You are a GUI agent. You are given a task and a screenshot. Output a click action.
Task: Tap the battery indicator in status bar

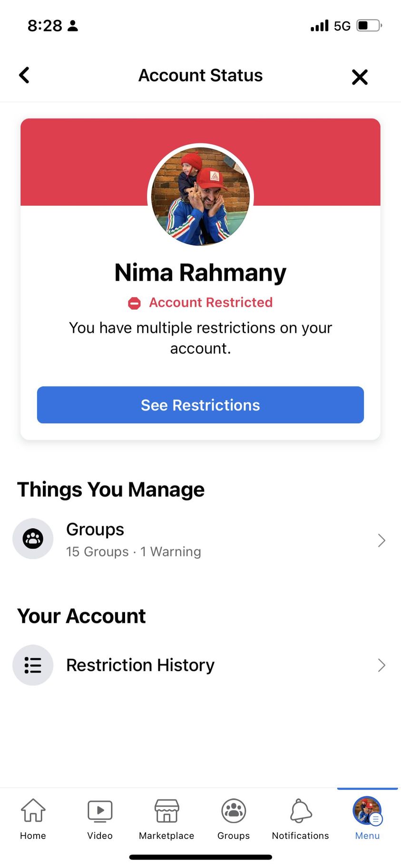(x=369, y=25)
